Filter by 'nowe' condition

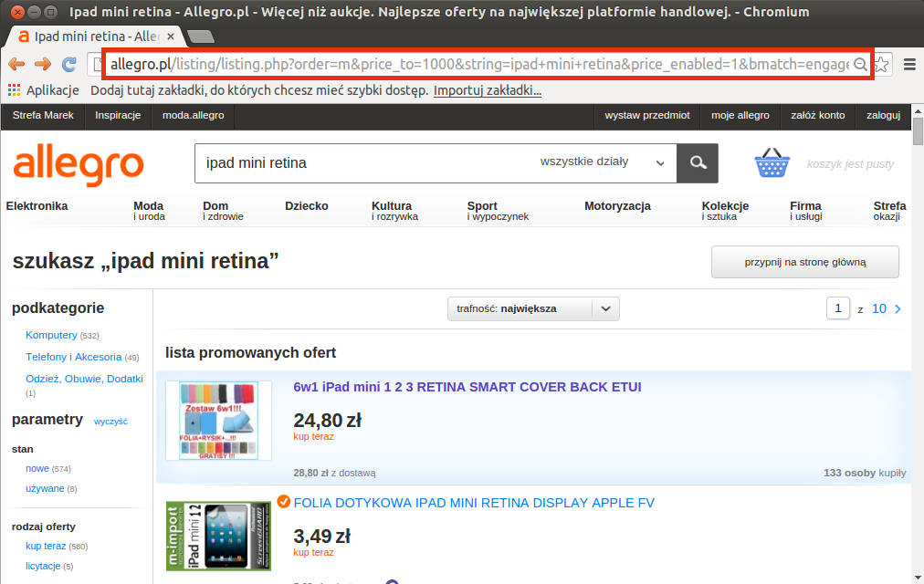click(x=37, y=469)
